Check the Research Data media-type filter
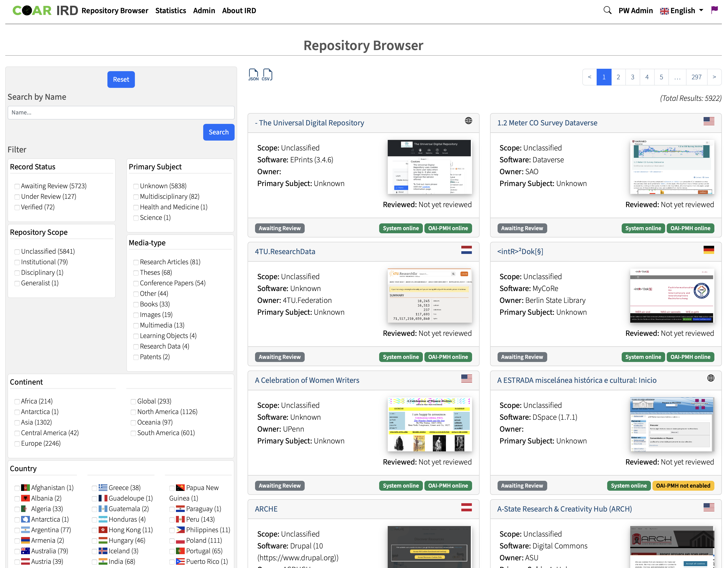The height and width of the screenshot is (568, 728). (x=136, y=347)
